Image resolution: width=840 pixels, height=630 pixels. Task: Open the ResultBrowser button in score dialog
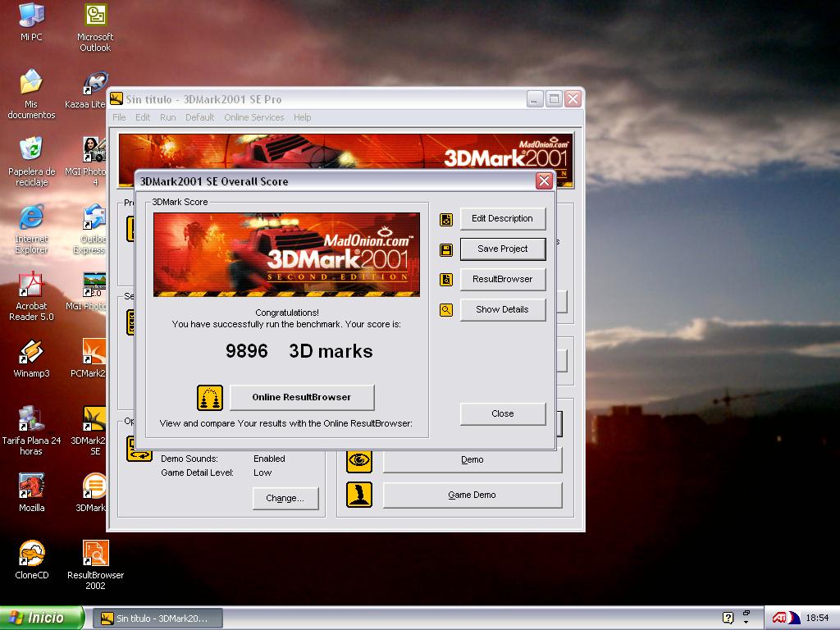[503, 279]
